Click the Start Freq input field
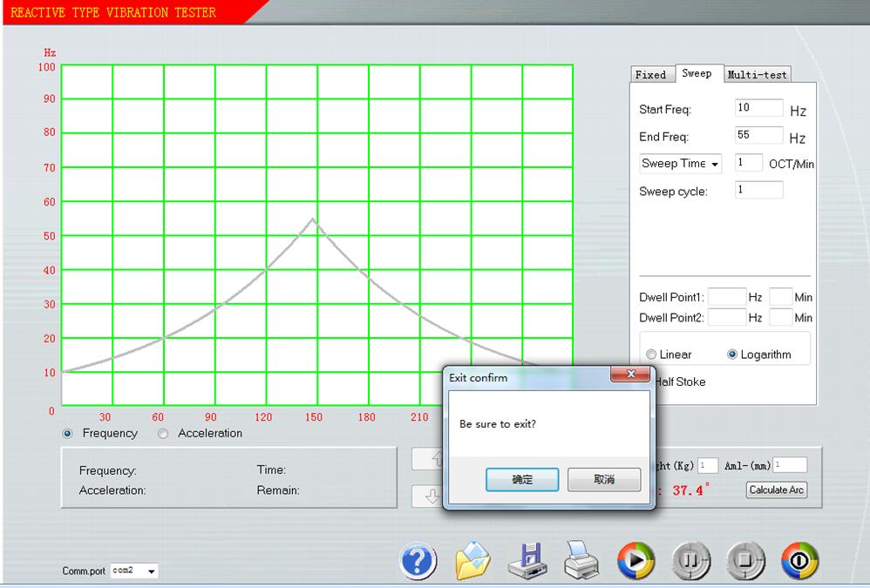The image size is (870, 588). coord(759,107)
